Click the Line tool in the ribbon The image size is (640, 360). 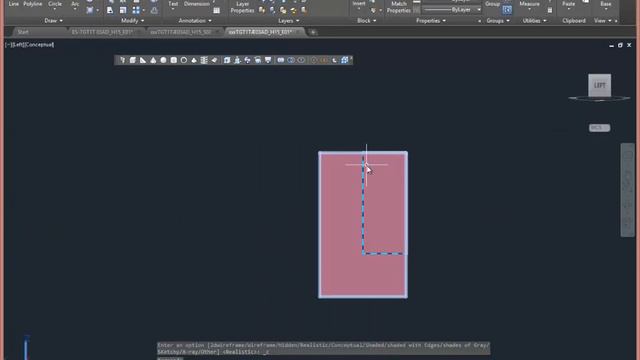[x=13, y=4]
